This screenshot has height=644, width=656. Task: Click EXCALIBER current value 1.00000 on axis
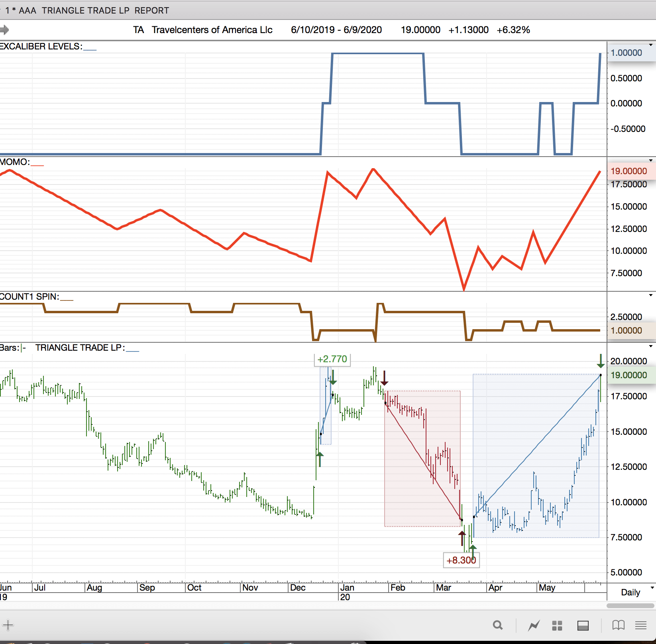(627, 53)
